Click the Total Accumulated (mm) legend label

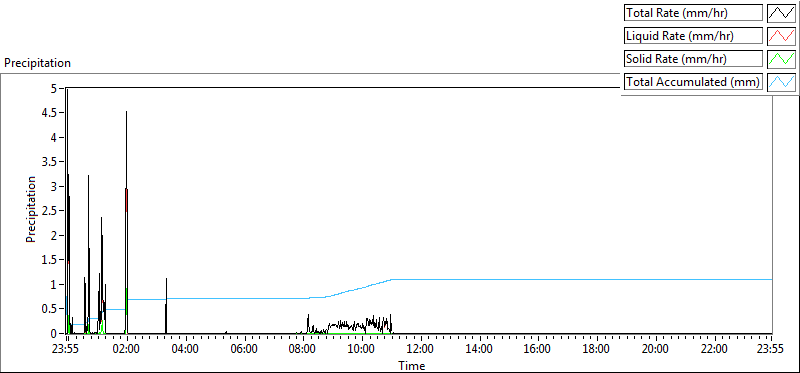(x=693, y=81)
